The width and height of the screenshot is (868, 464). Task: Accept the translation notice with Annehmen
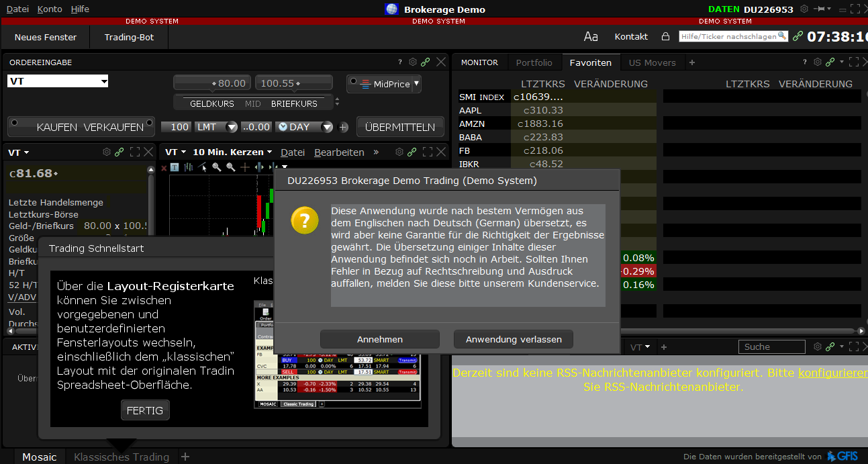379,339
